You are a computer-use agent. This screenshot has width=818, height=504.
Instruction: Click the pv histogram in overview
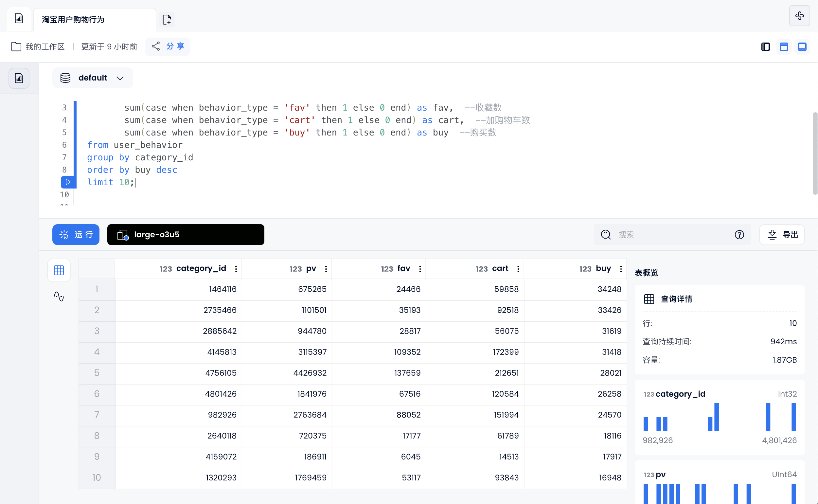(x=720, y=493)
